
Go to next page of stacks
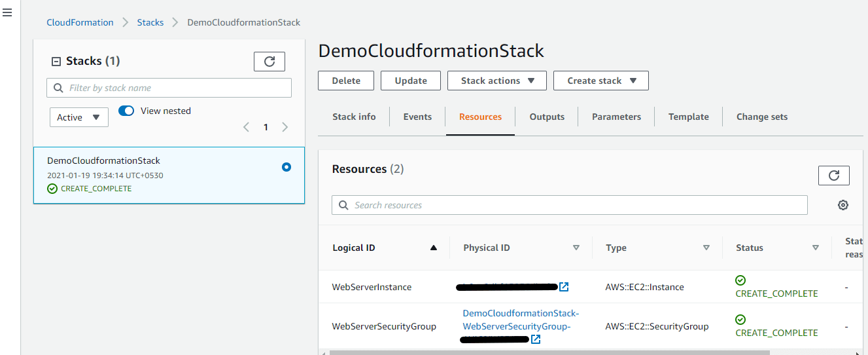tap(285, 127)
